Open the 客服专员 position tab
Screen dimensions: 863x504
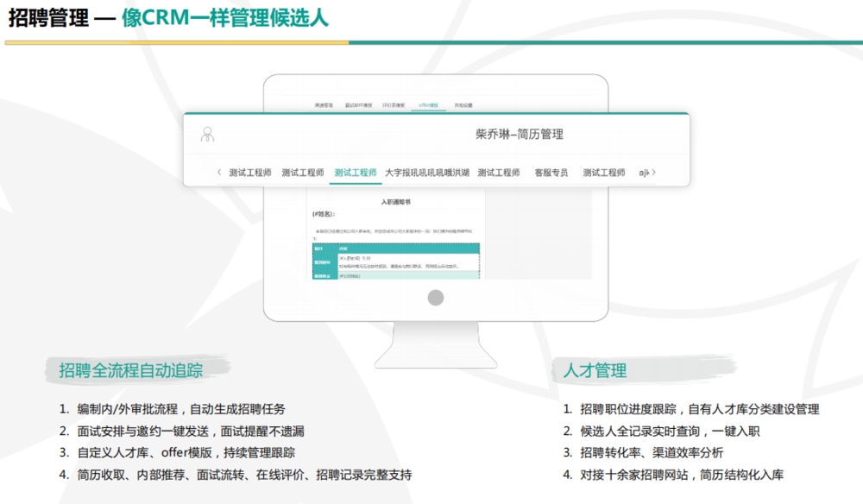pyautogui.click(x=551, y=173)
